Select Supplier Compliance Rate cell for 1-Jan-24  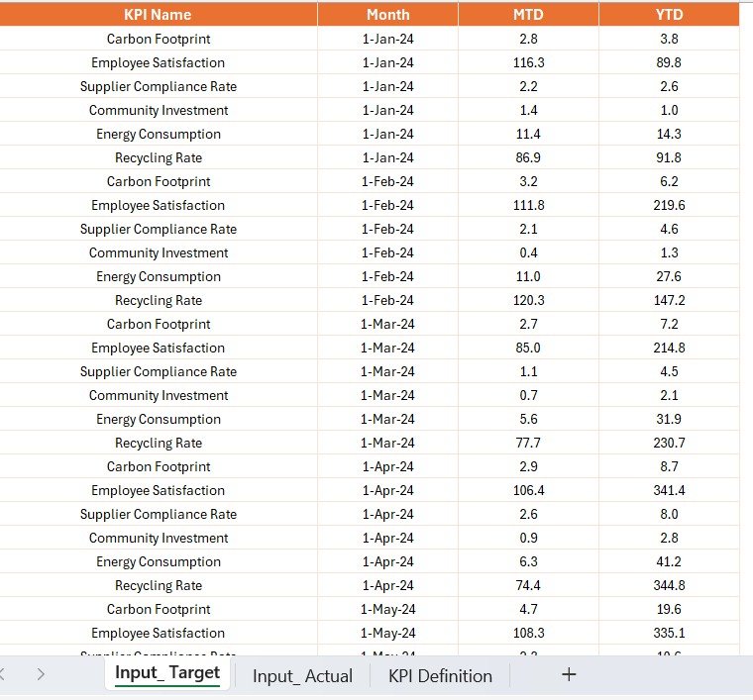coord(159,86)
